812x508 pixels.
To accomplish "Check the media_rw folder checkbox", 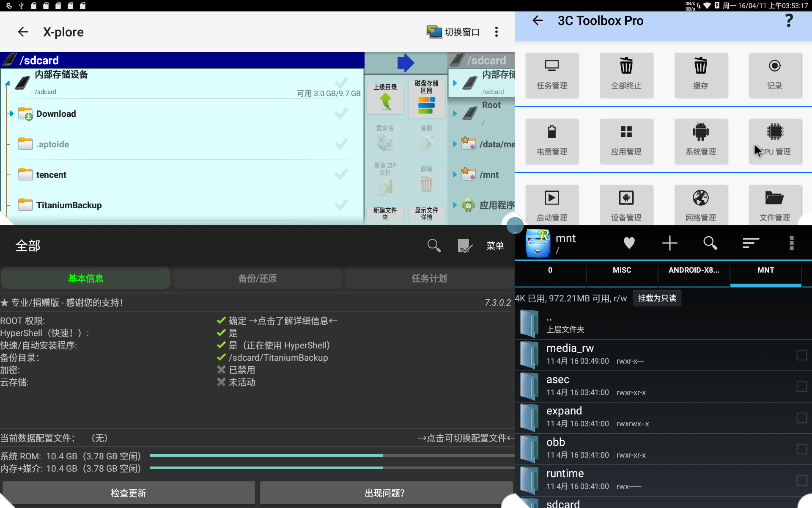I will (x=801, y=355).
